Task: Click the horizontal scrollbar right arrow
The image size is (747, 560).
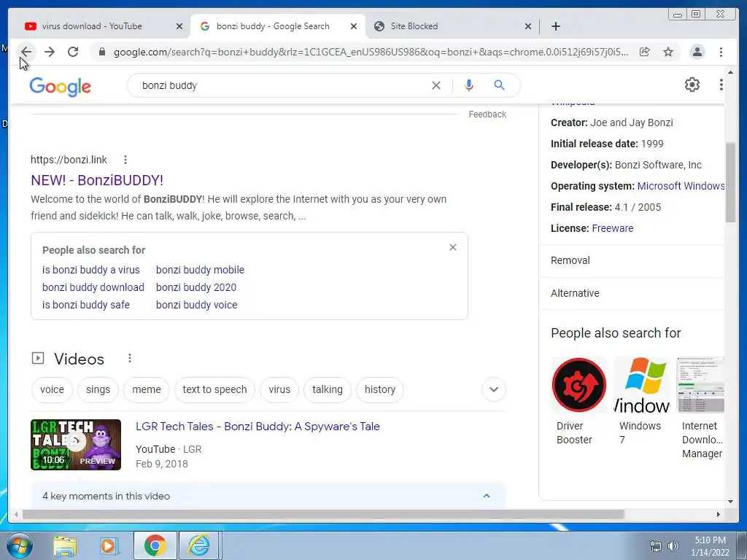Action: pyautogui.click(x=719, y=514)
